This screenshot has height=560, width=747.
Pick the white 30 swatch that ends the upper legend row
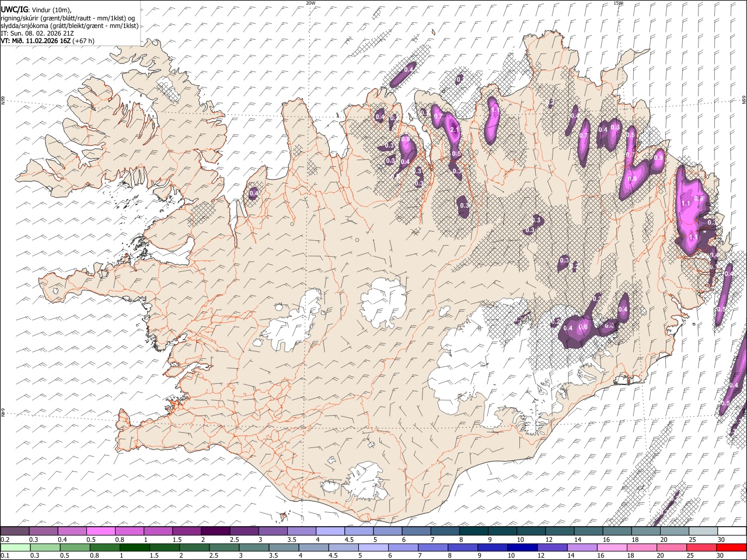click(x=731, y=531)
